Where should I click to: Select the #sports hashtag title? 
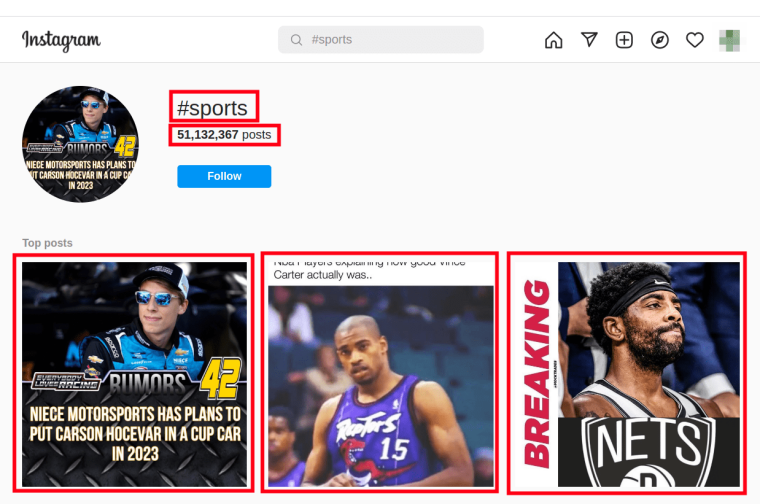[x=212, y=108]
